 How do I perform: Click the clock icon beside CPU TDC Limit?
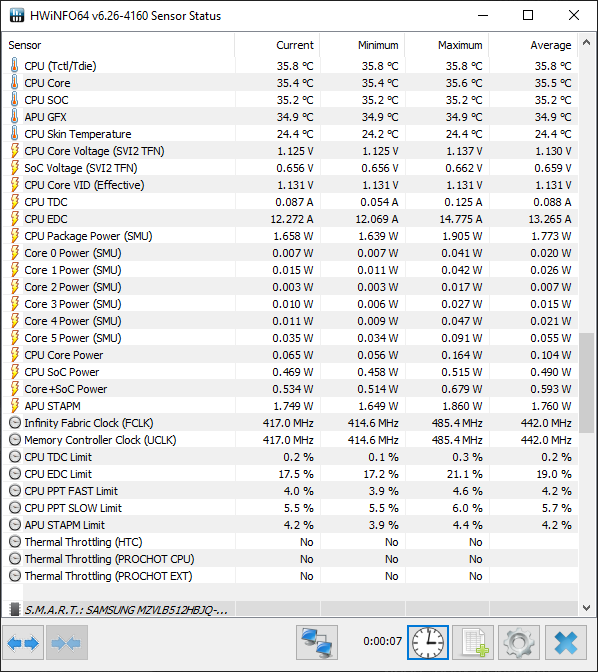pyautogui.click(x=15, y=457)
